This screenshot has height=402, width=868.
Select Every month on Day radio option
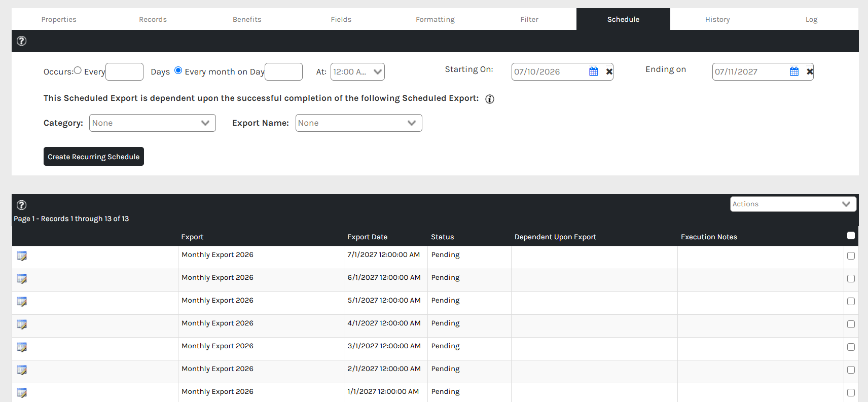[x=178, y=70]
